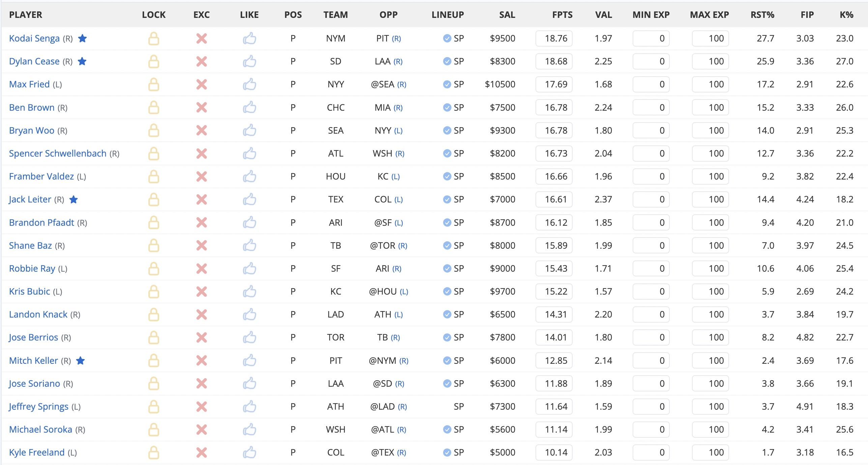This screenshot has width=868, height=465.
Task: Lock Framber Valdez padlock icon
Action: click(x=154, y=176)
